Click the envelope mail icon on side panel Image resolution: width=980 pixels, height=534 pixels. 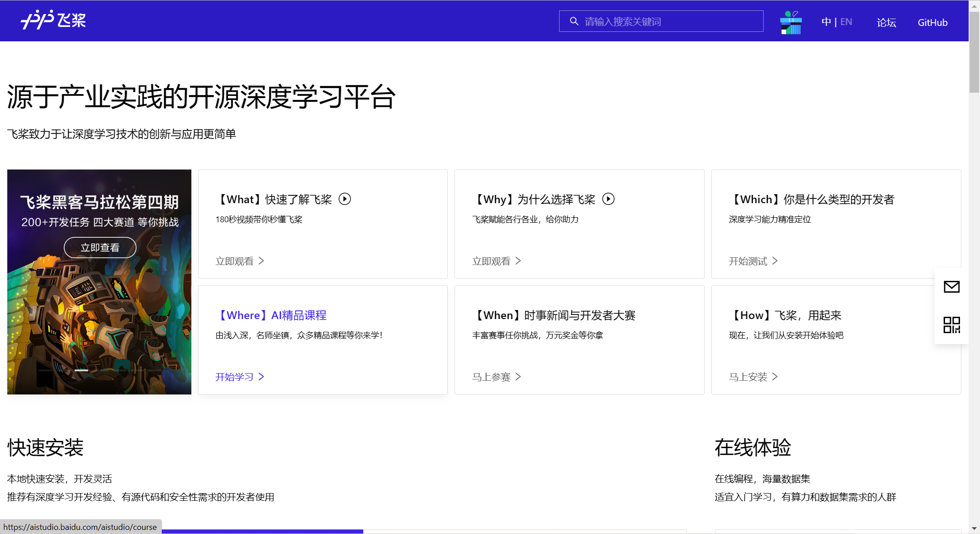951,287
